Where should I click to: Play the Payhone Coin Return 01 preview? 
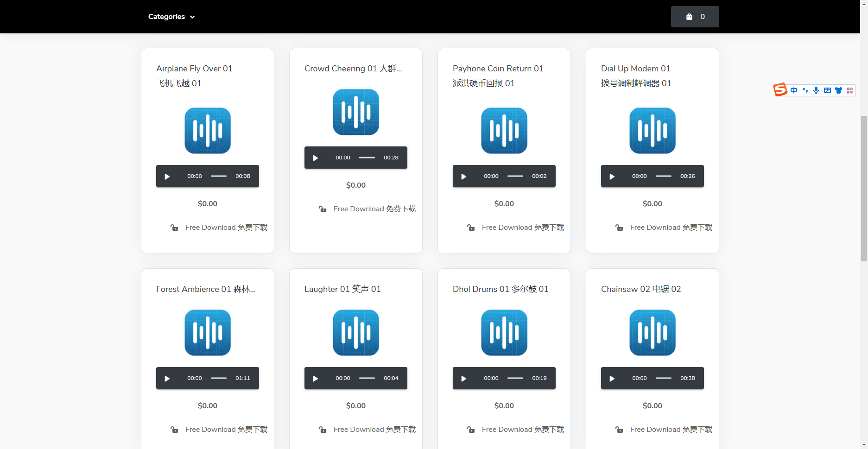tap(464, 176)
